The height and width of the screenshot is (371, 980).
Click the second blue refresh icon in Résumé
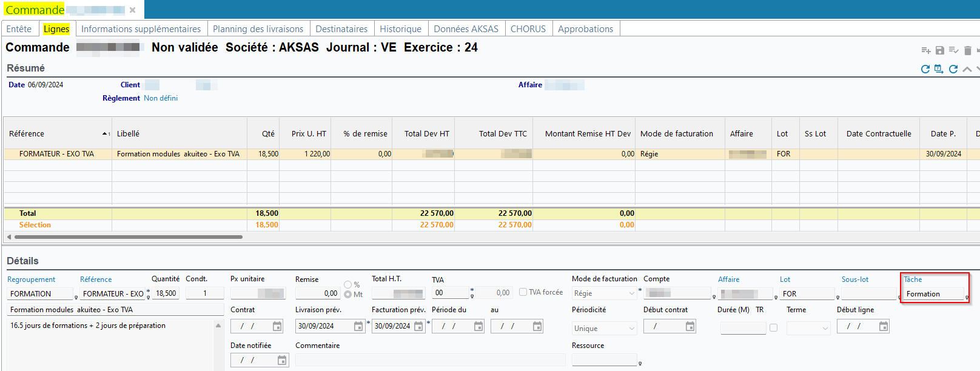[x=953, y=69]
